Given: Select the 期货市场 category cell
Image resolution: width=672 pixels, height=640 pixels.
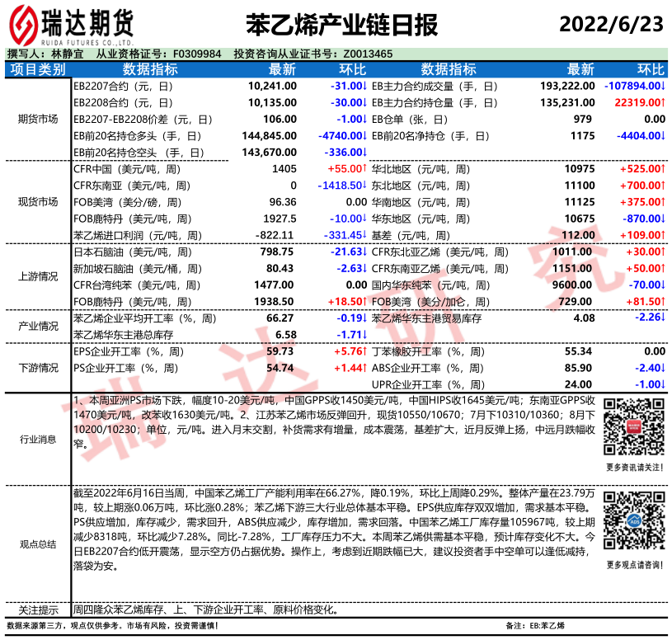Looking at the screenshot, I should coord(37,119).
